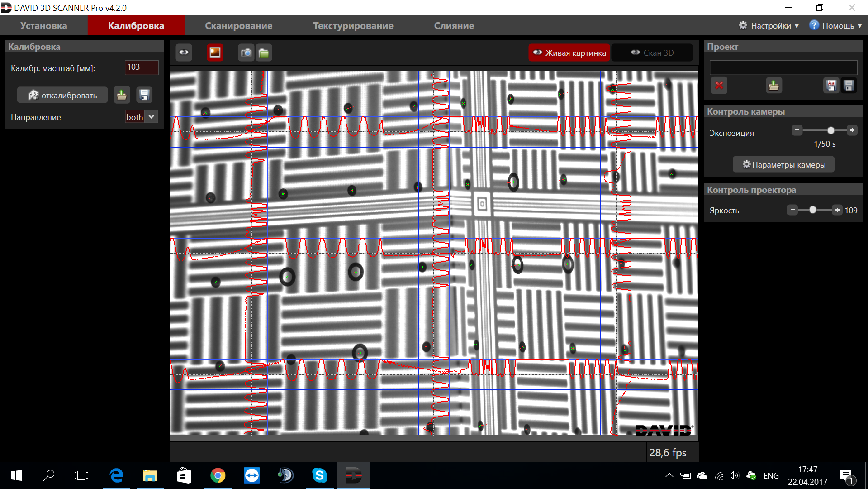Toggle the red-highlighted image display button
Screen dimensions: 868x489
click(215, 53)
